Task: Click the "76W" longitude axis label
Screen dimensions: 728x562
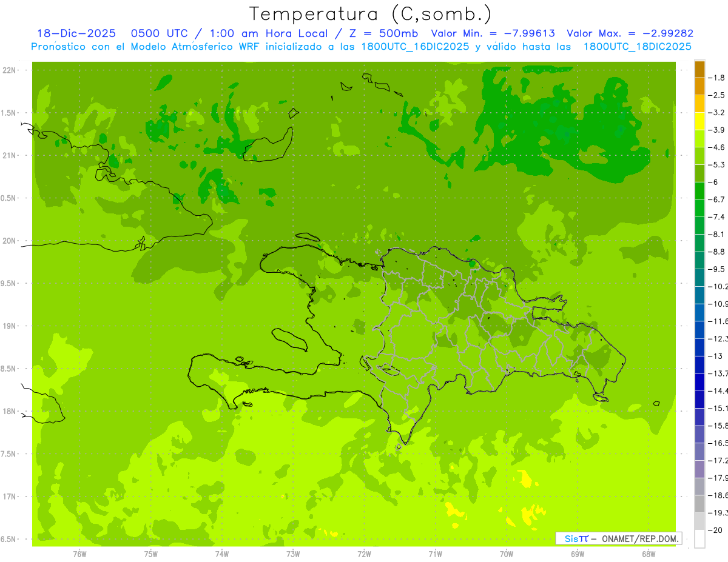Action: pyautogui.click(x=79, y=554)
